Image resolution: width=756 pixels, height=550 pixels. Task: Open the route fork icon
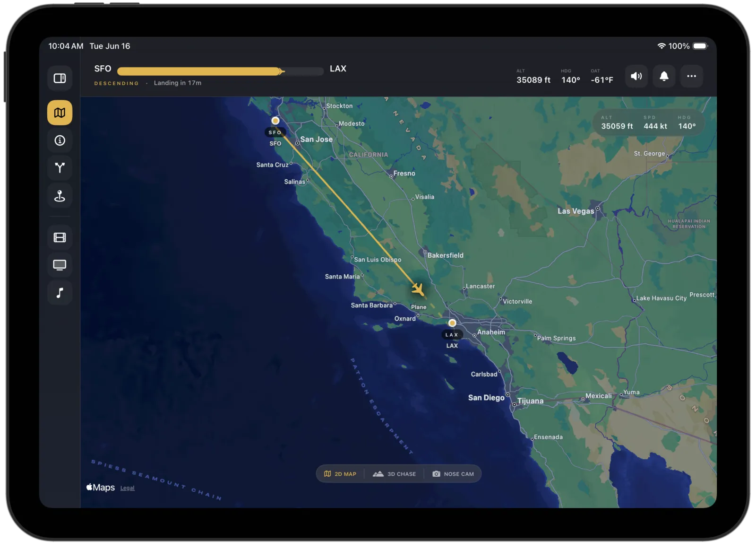click(60, 168)
